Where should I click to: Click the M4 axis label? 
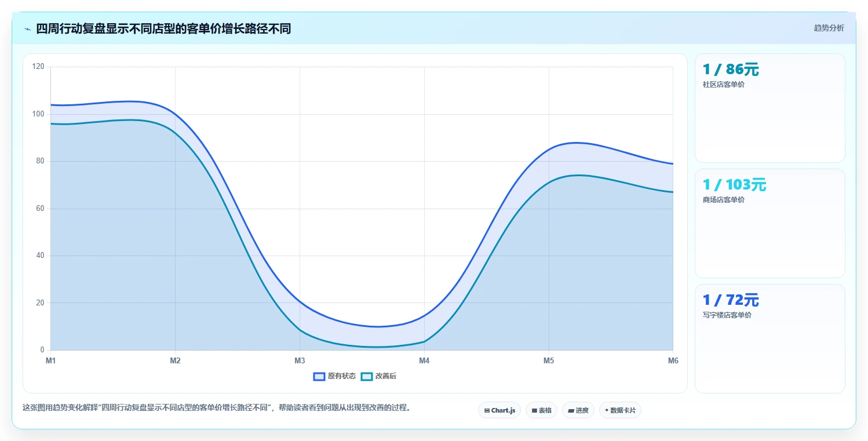coord(424,360)
